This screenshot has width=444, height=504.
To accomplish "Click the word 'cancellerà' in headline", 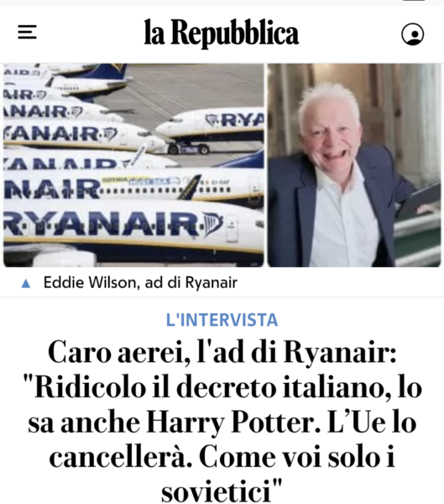I will coord(122,457).
